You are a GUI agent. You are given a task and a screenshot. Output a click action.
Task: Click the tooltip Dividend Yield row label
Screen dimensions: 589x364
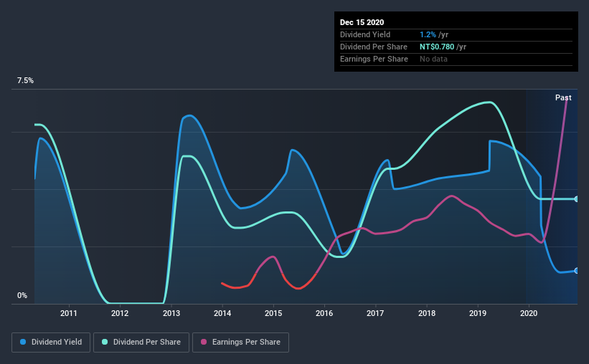coord(365,34)
